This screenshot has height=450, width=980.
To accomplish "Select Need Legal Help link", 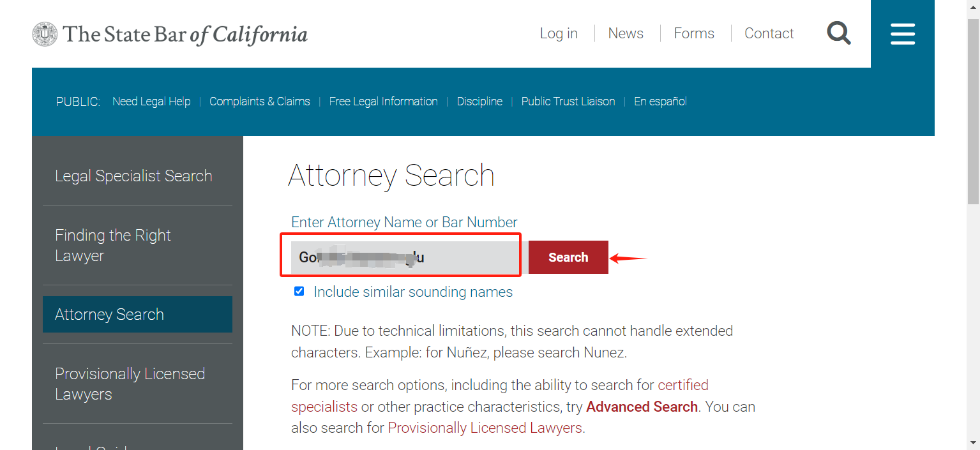I will (x=151, y=101).
